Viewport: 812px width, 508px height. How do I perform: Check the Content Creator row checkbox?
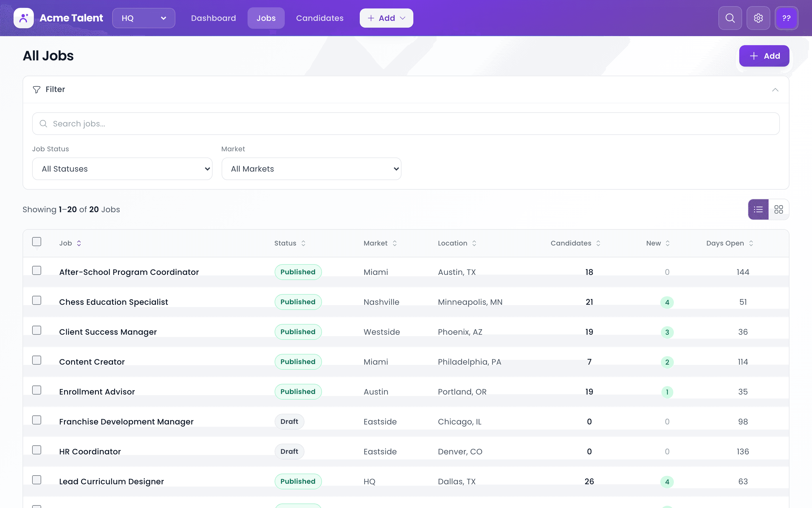click(37, 360)
